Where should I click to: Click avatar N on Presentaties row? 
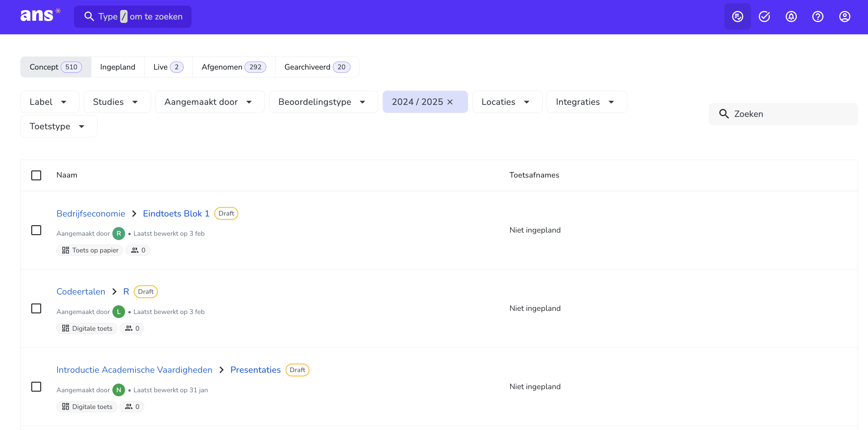(x=119, y=390)
